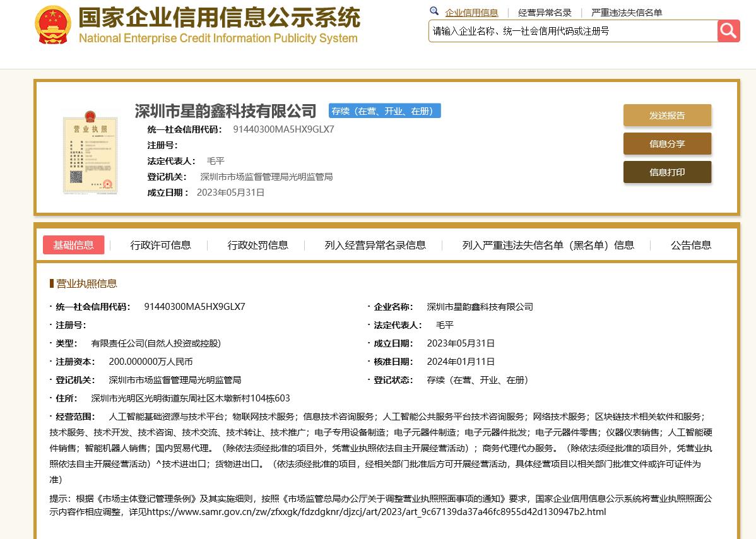Click the English title National Enterprise Credit Information Publicity System
This screenshot has width=756, height=539.
[218, 38]
